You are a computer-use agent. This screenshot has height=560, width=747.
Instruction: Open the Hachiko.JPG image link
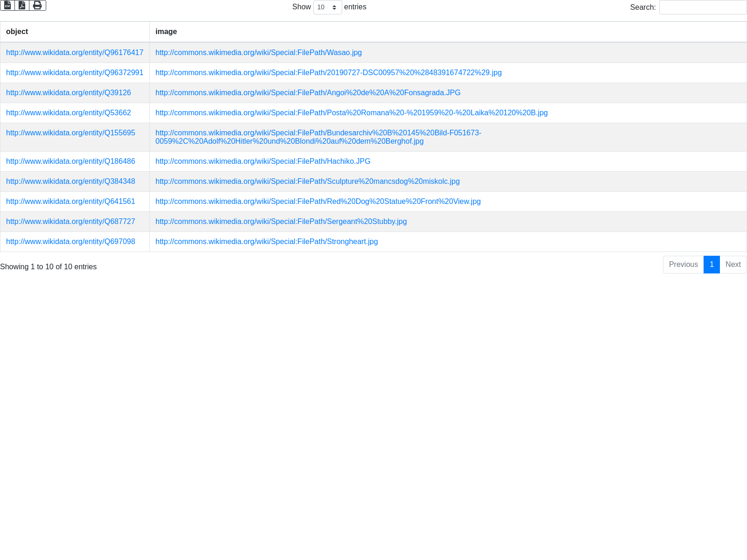262,161
